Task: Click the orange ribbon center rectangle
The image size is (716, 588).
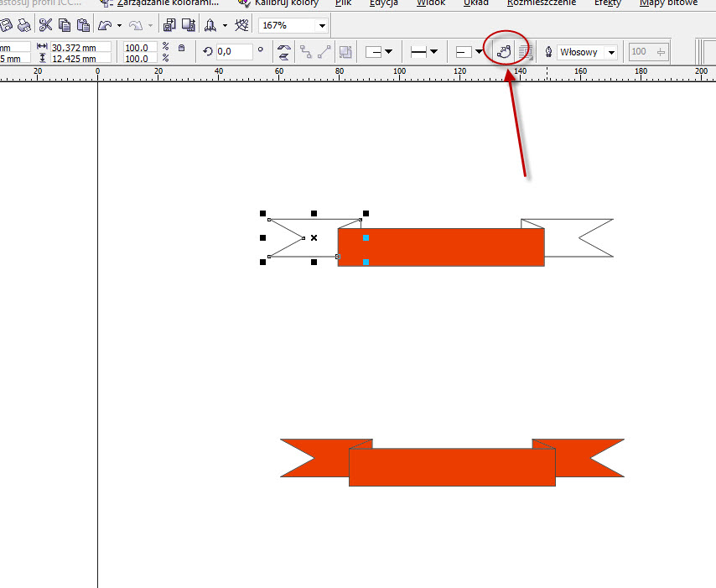Action: pyautogui.click(x=452, y=467)
